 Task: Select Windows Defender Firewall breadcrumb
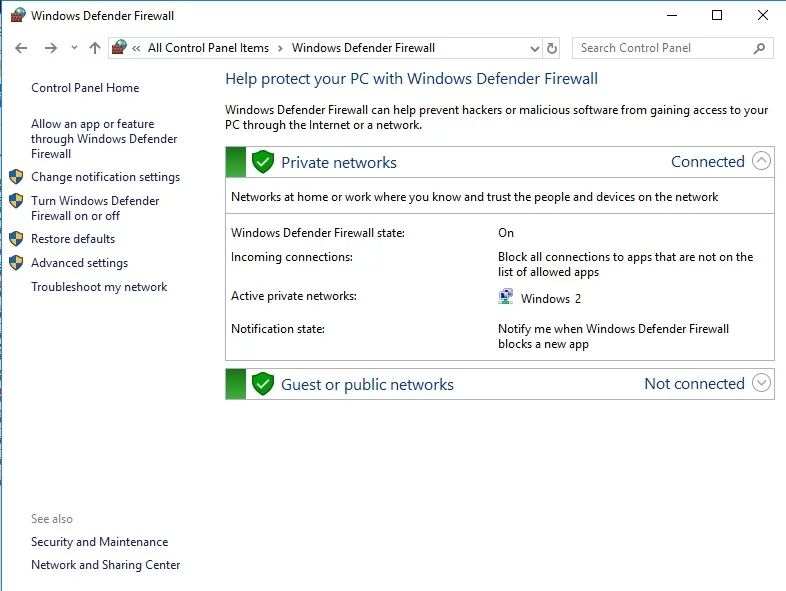click(x=363, y=48)
